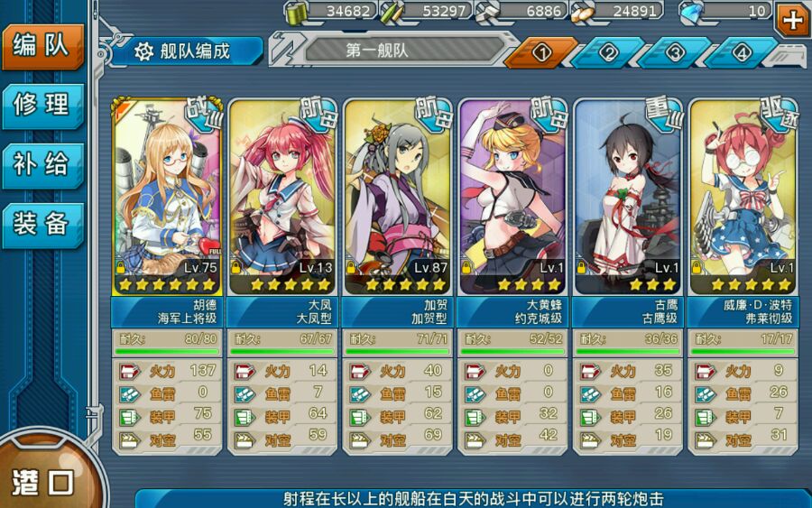This screenshot has width=812, height=508.
Task: Toggle the lock icon on 大凤's card
Action: (x=236, y=268)
